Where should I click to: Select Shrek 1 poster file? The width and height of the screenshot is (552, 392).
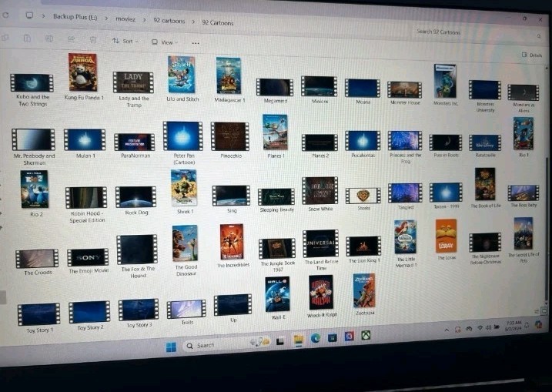pos(184,188)
